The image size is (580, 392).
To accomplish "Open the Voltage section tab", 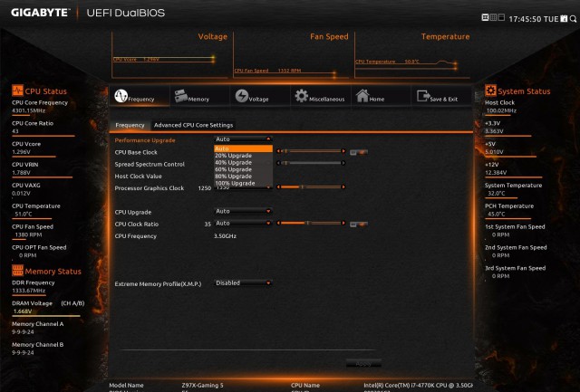I will tap(260, 96).
